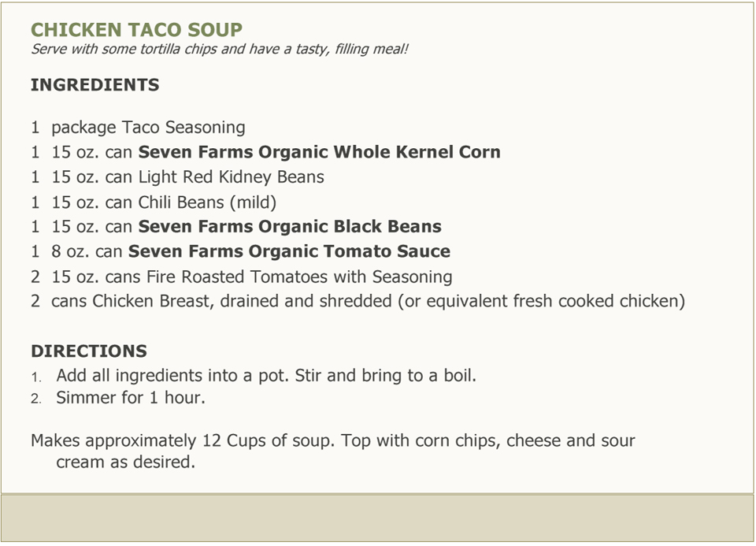
Task: Click Seven Farms Organic Tomato Sauce
Action: click(x=289, y=251)
